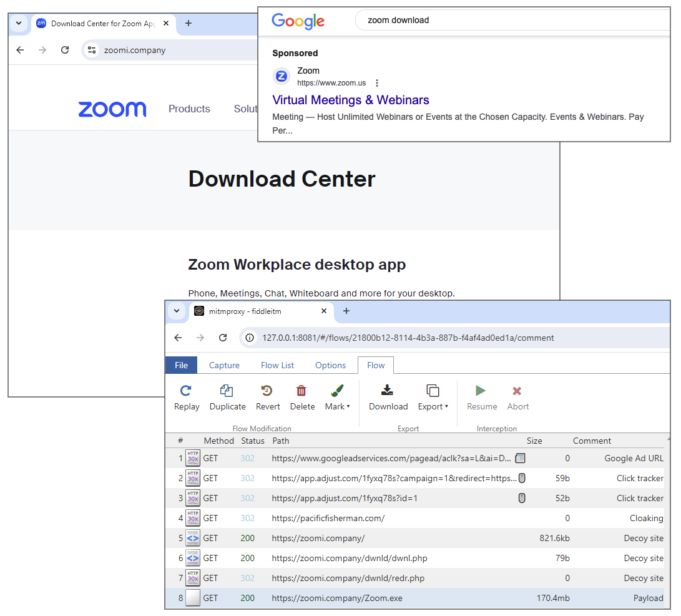Sort flows by the Size column header

coord(534,441)
